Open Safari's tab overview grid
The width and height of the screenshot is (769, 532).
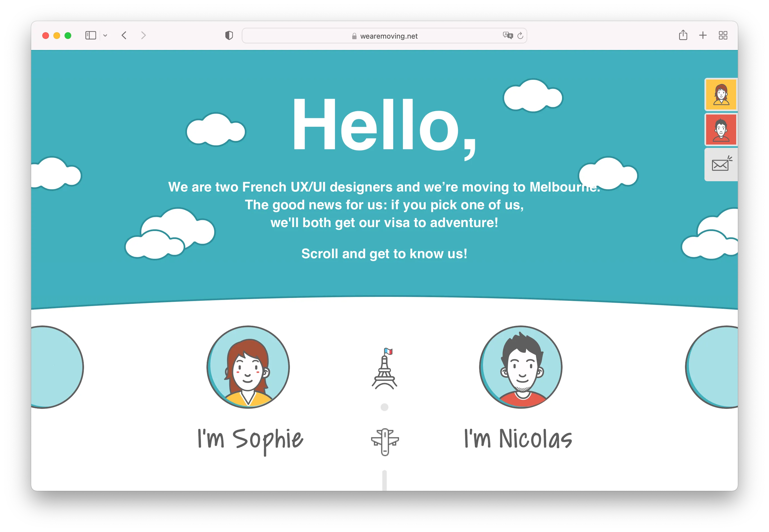point(723,35)
